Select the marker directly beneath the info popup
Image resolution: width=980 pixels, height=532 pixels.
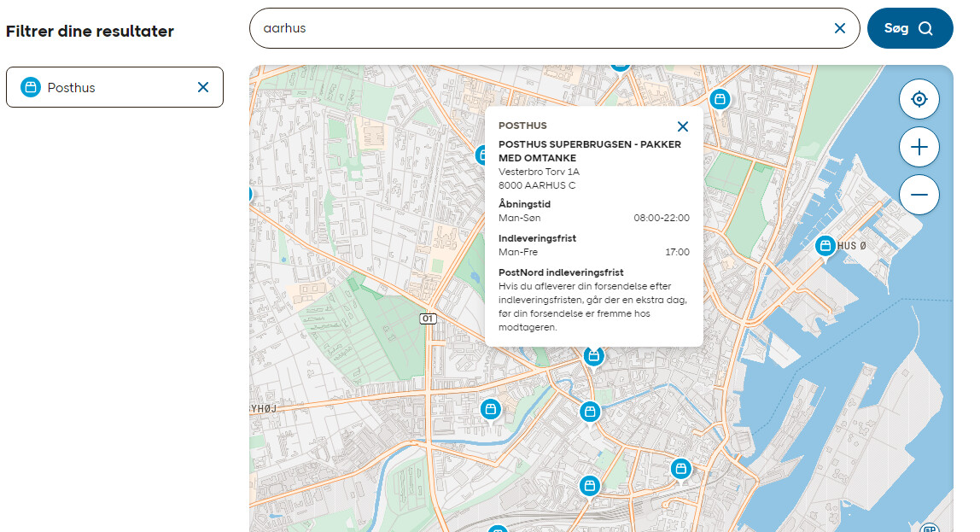(x=594, y=356)
